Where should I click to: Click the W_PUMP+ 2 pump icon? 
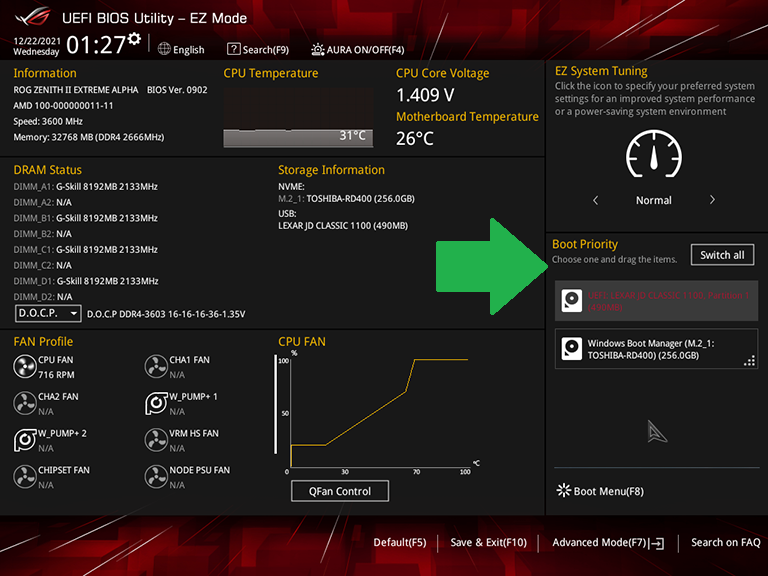(x=24, y=440)
